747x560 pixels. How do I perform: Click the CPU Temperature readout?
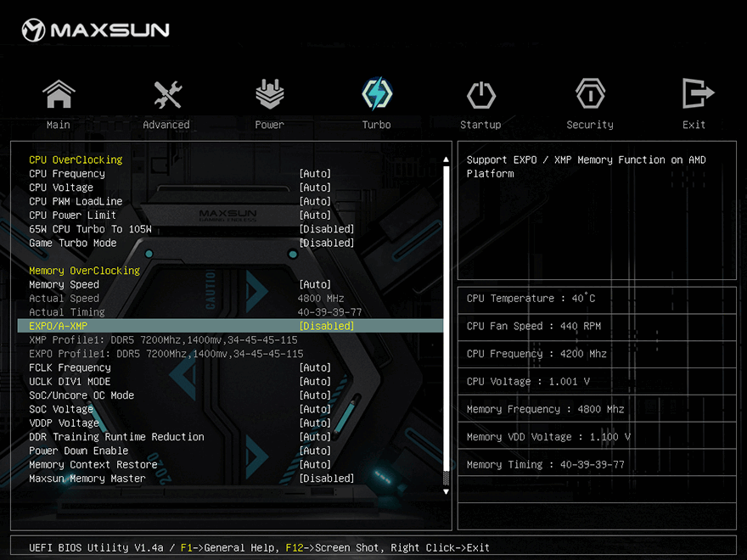point(531,299)
